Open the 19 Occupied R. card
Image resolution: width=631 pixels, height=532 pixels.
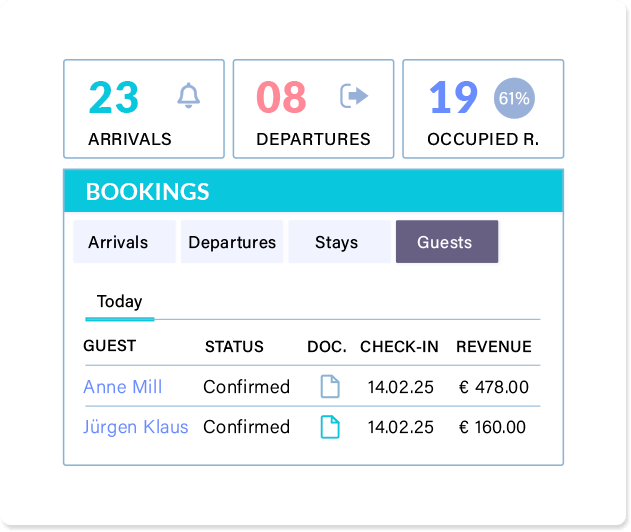[483, 109]
